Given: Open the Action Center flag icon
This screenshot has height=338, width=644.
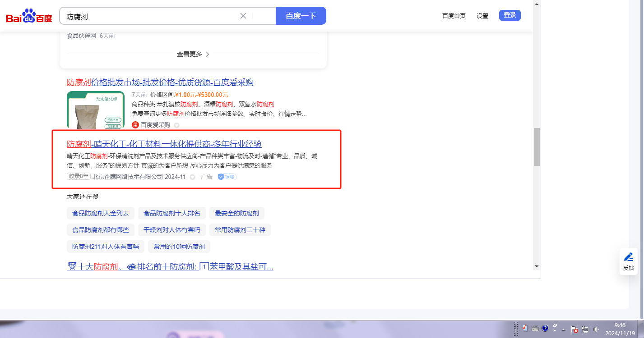Looking at the screenshot, I should (x=575, y=329).
